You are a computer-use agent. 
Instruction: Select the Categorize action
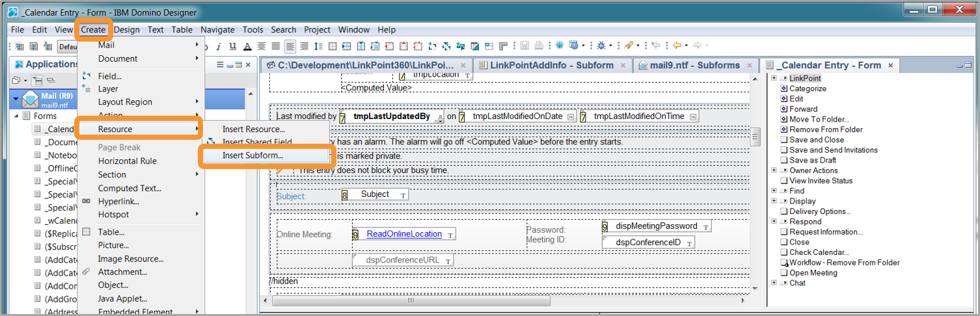point(808,88)
